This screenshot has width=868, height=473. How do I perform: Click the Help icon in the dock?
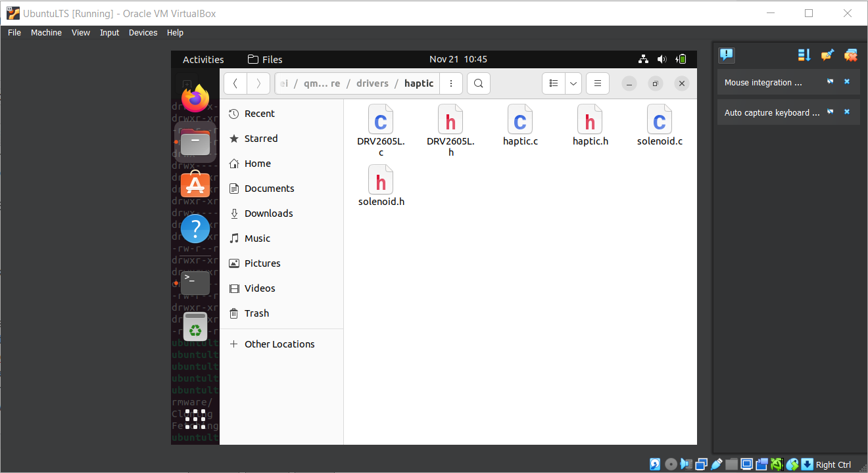tap(195, 229)
